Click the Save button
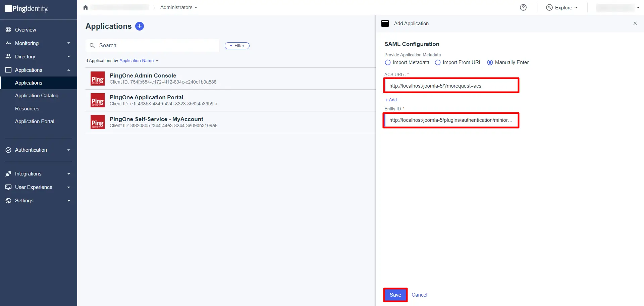This screenshot has height=306, width=644. click(x=395, y=295)
